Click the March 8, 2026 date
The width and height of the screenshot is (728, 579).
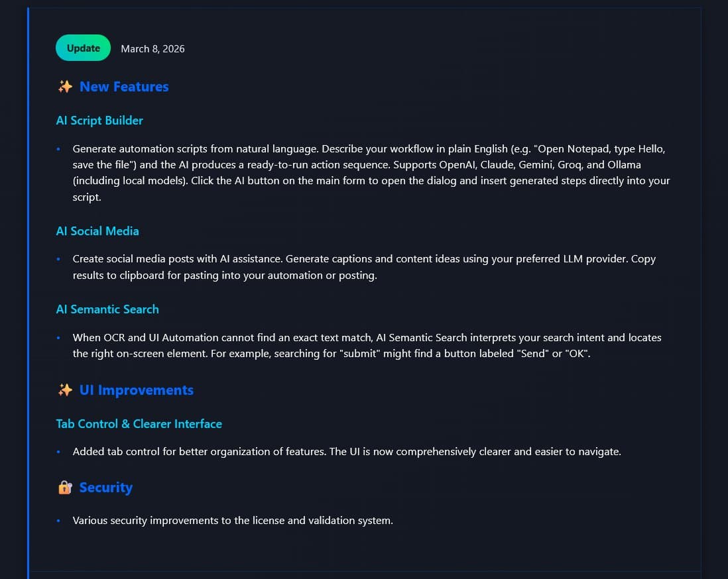(x=152, y=49)
